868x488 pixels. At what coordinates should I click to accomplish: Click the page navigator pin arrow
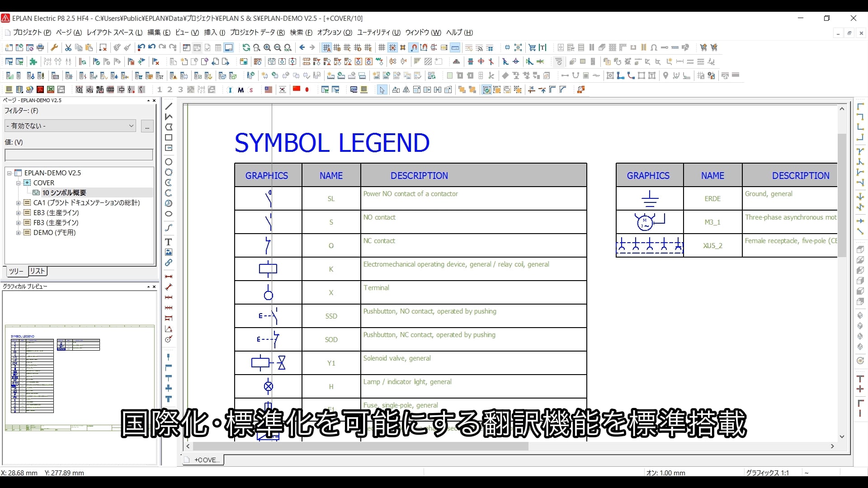pos(148,100)
